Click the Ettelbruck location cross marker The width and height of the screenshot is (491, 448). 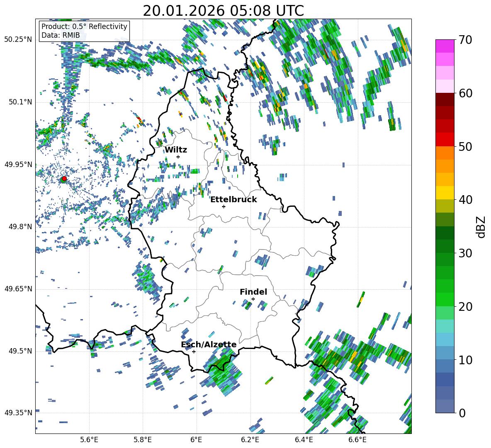(x=224, y=206)
